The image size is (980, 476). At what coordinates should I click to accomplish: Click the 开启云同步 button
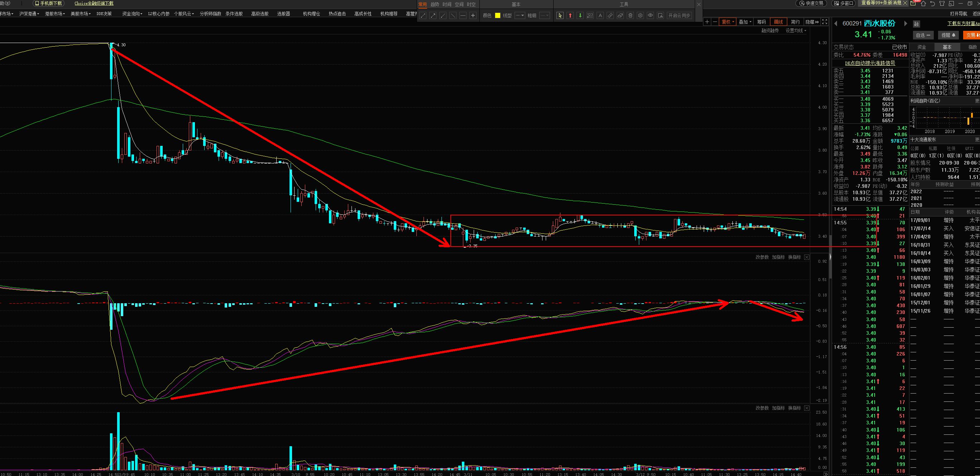tap(679, 16)
